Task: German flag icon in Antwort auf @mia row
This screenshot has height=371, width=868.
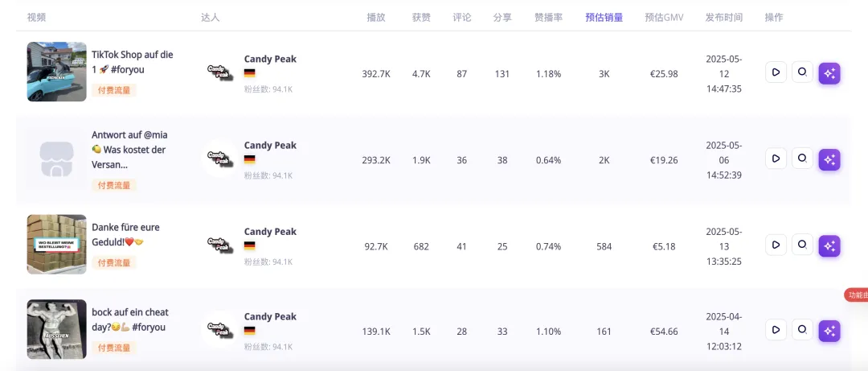Action: pos(250,159)
